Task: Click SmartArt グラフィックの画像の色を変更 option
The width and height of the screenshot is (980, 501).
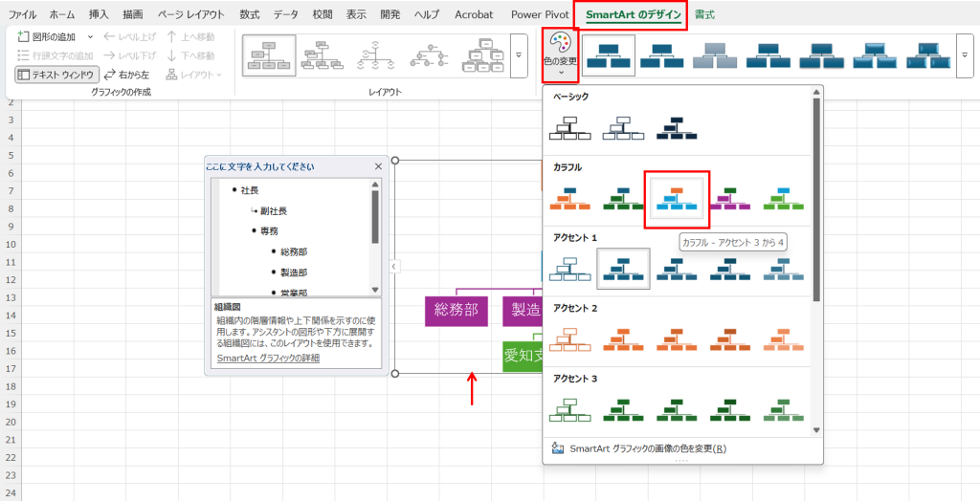Action: point(647,448)
